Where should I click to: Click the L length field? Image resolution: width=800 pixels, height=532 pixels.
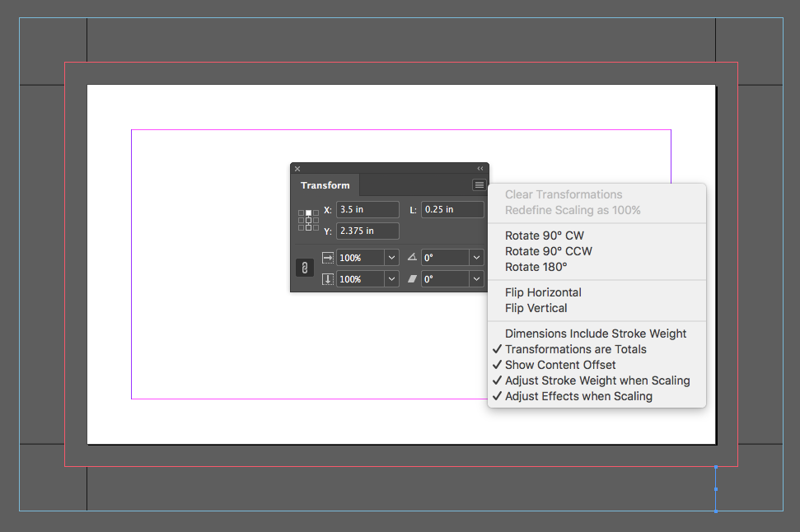click(x=452, y=210)
